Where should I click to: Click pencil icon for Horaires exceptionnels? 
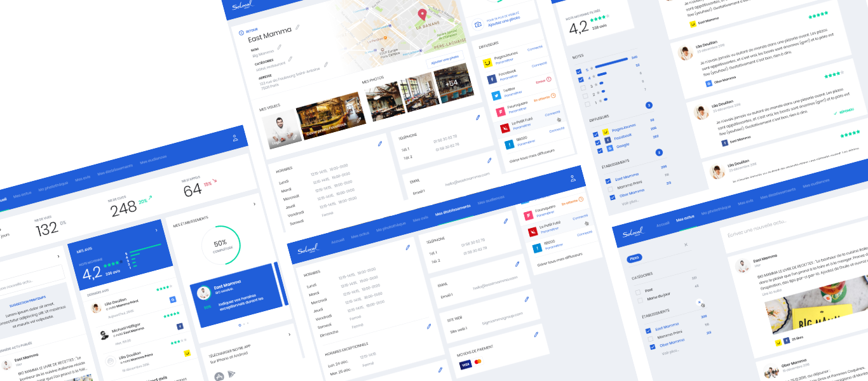(429, 326)
